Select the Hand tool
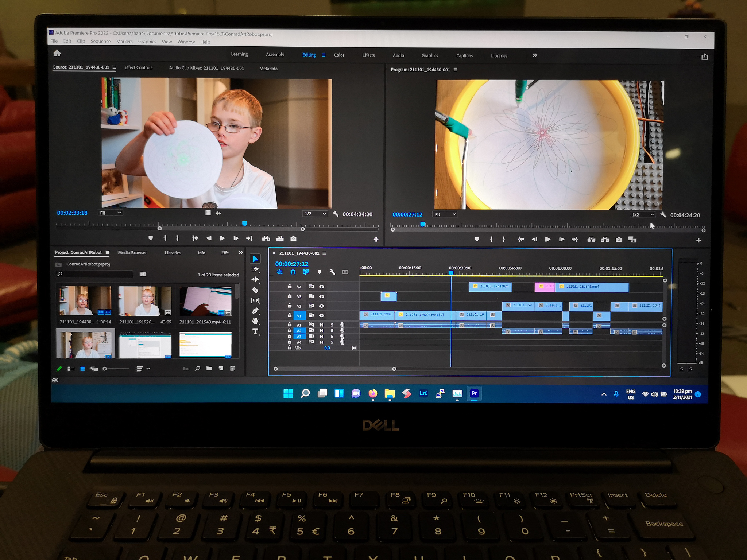Screen dimensions: 747x560 pos(255,321)
